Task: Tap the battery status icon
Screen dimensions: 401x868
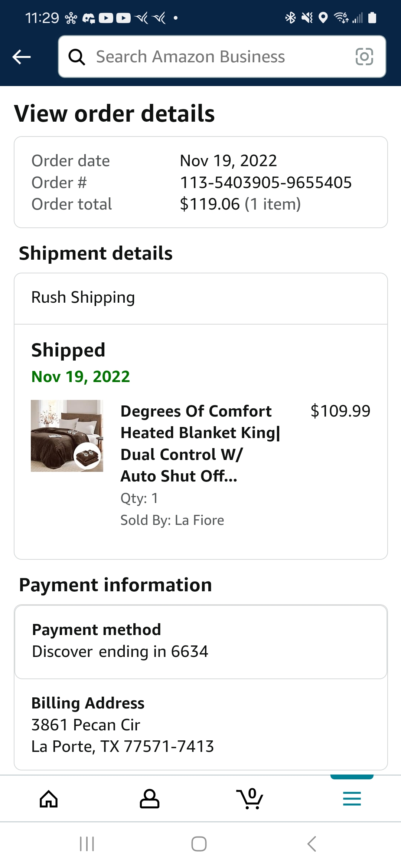Action: 372,17
